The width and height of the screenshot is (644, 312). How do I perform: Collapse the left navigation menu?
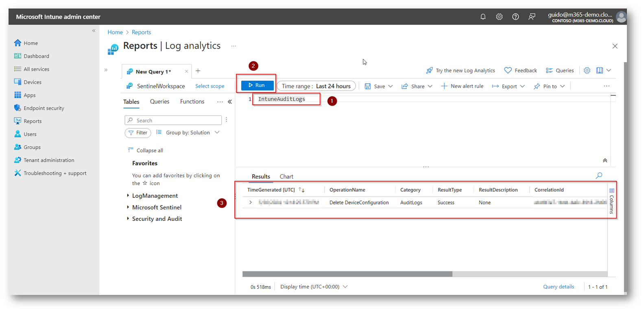point(94,30)
